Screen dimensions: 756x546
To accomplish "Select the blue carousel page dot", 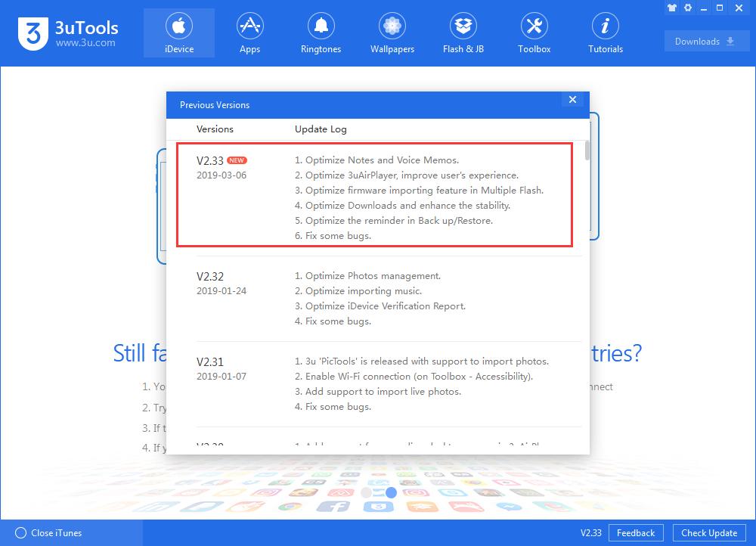I will (x=391, y=492).
